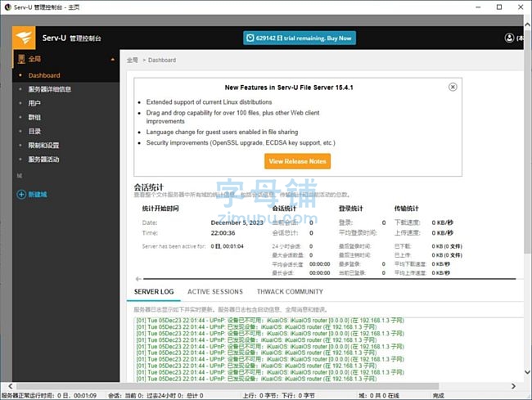
Task: Click horizontal scrollbar right arrow
Action: coord(513,386)
